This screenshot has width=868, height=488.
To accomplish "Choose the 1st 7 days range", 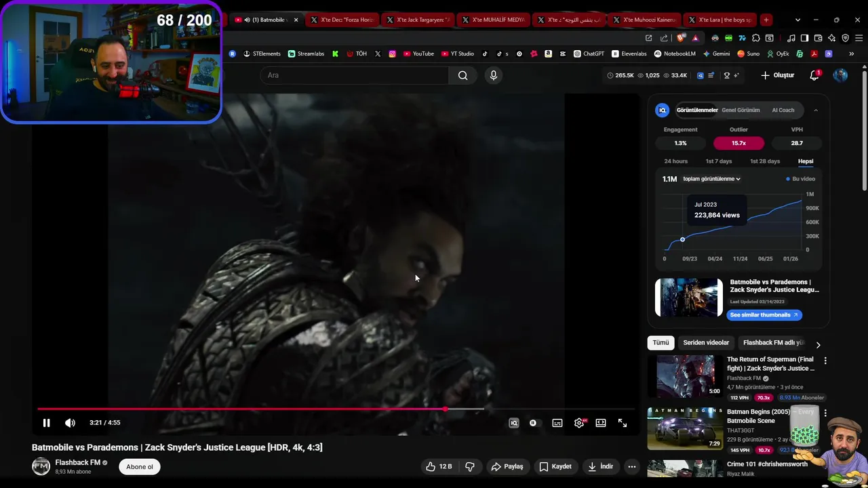I will [719, 161].
